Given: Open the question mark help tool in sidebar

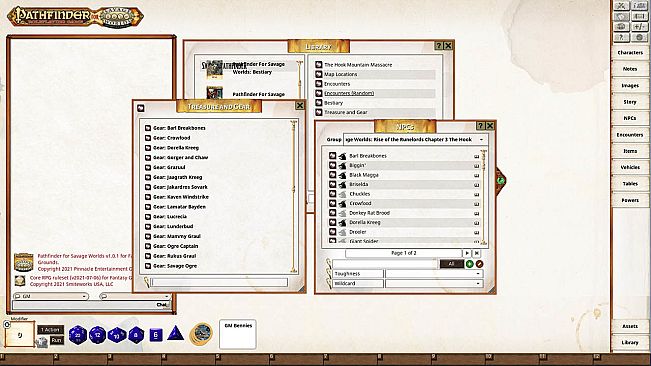Looking at the screenshot, I should coord(621,37).
